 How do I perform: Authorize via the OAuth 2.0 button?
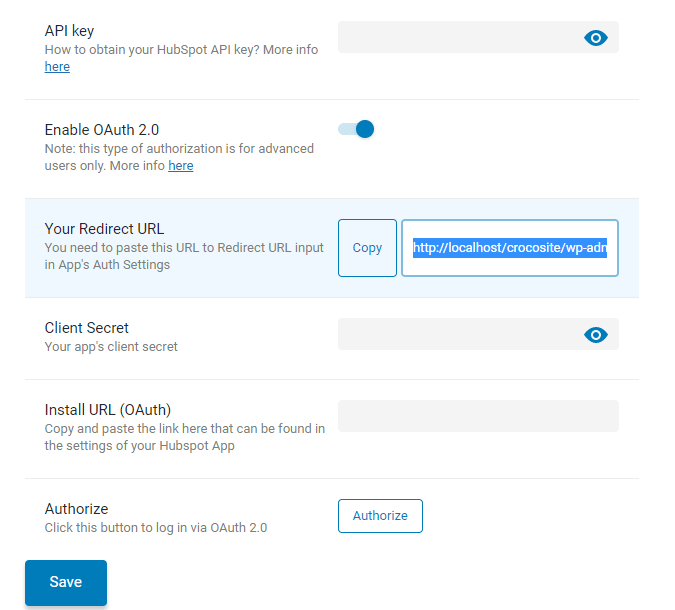380,516
